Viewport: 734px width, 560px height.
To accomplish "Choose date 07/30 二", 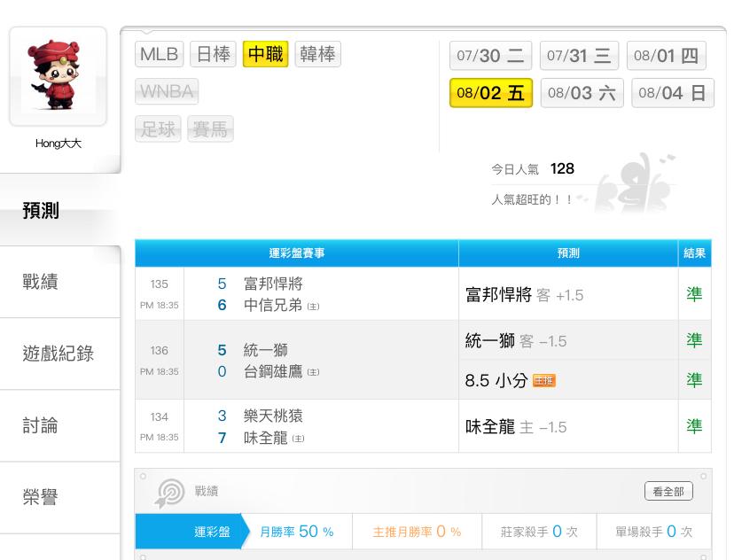I will pos(490,56).
